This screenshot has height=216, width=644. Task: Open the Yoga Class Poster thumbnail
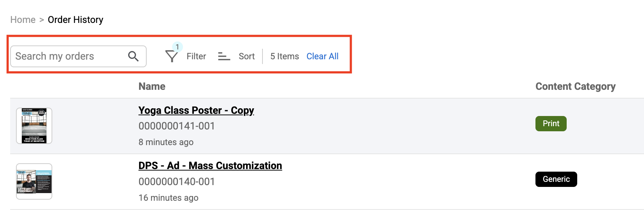tap(34, 126)
